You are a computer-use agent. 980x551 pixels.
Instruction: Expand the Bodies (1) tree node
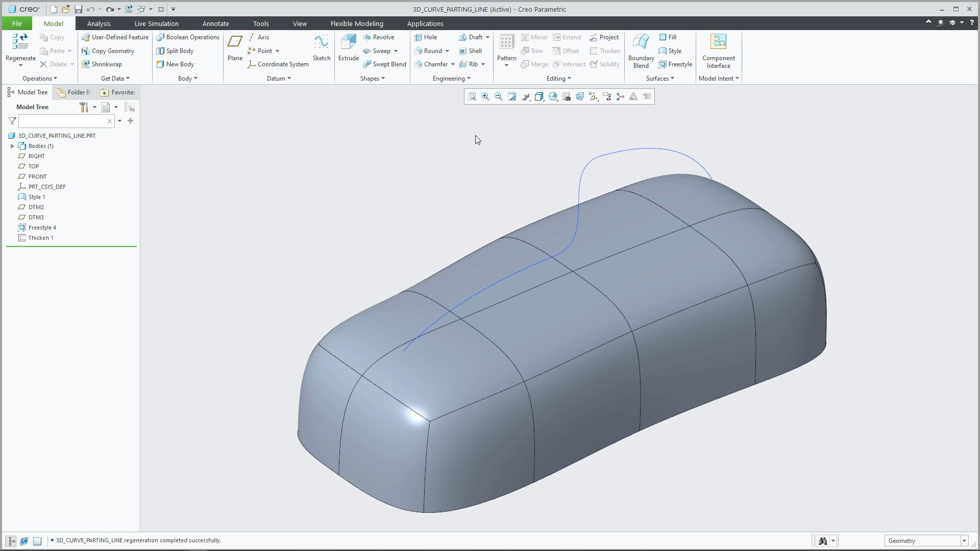pyautogui.click(x=12, y=146)
